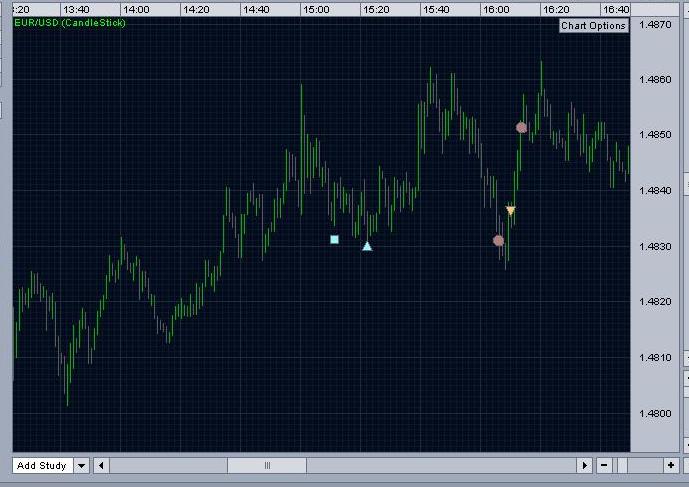The width and height of the screenshot is (689, 487).
Task: Click the 13:40 time axis label
Action: (76, 9)
